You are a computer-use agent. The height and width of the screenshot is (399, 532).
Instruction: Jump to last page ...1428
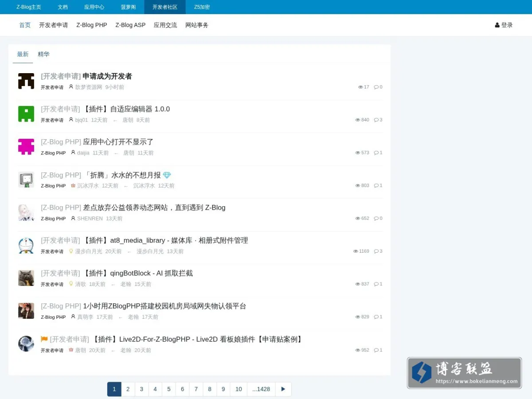pos(261,389)
